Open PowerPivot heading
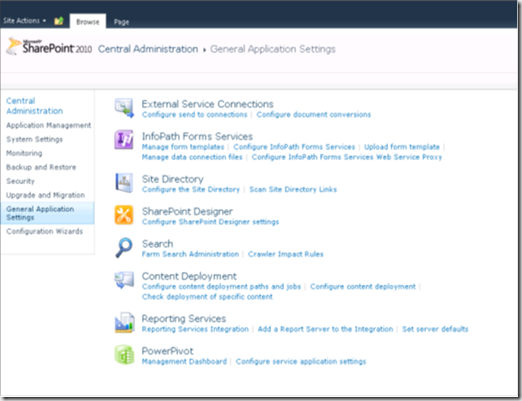This screenshot has width=522, height=401. tap(167, 351)
